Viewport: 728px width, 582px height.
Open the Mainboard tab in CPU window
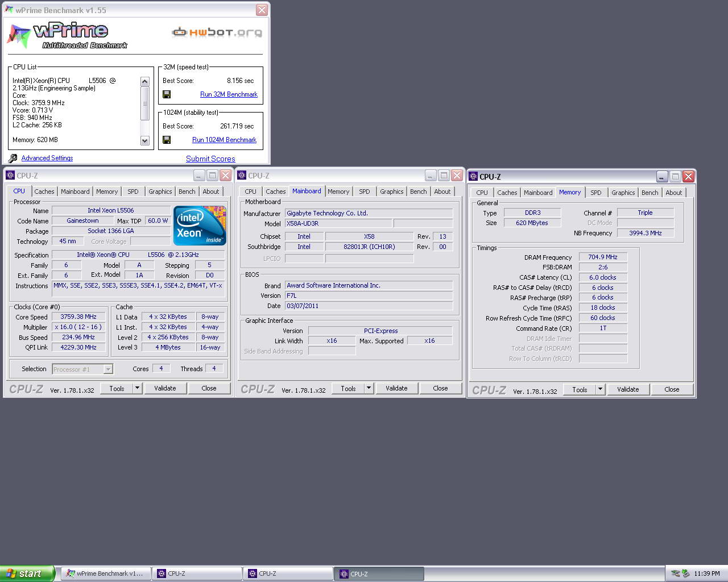coord(75,192)
